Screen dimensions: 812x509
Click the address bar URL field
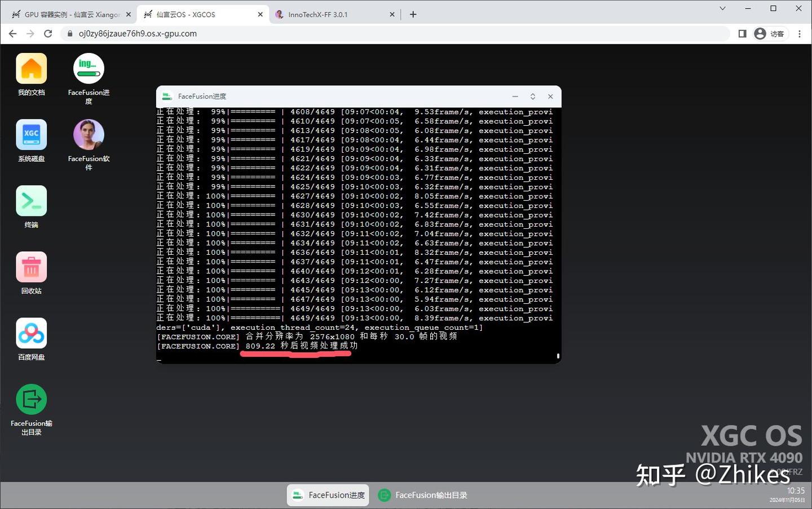[395, 34]
